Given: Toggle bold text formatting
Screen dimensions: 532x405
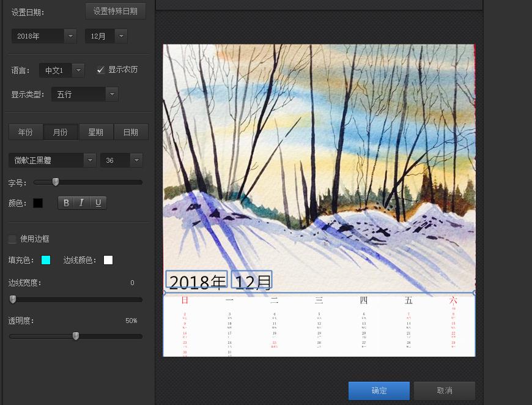Looking at the screenshot, I should click(x=66, y=202).
